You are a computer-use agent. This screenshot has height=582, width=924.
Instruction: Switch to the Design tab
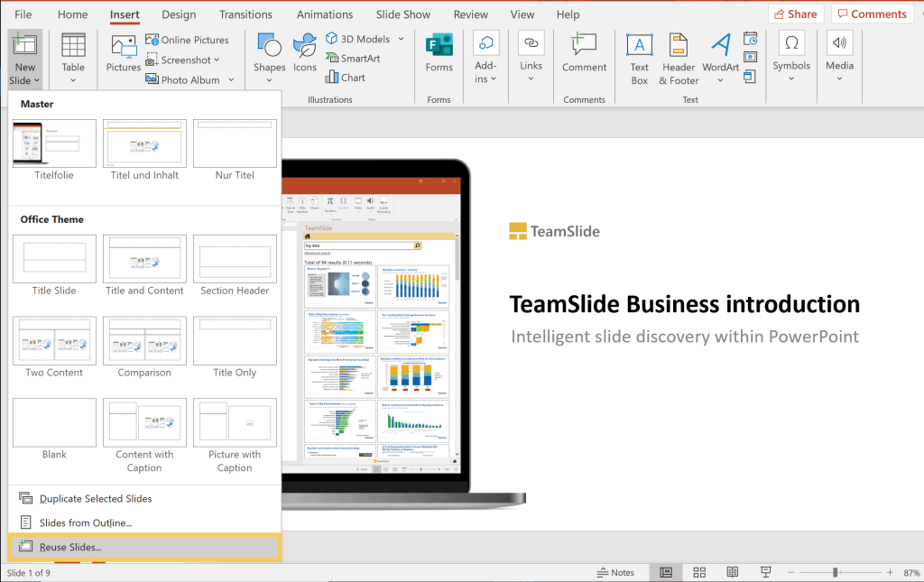tap(179, 14)
